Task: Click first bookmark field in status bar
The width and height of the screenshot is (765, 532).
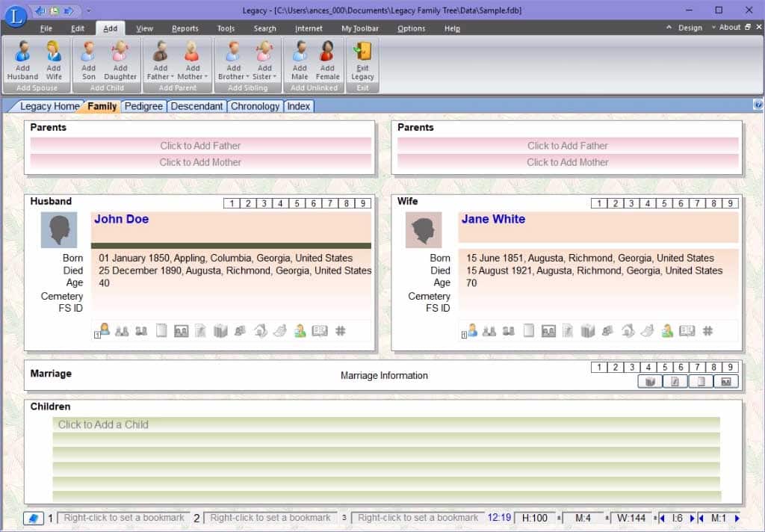Action: 123,518
